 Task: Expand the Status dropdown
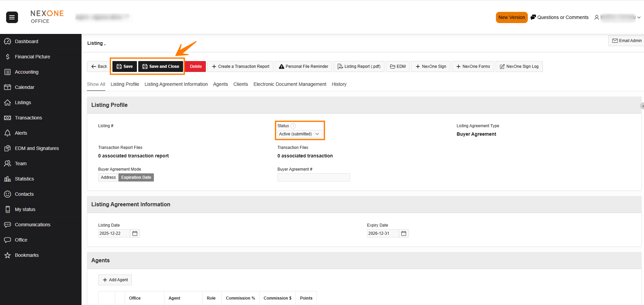(x=299, y=134)
